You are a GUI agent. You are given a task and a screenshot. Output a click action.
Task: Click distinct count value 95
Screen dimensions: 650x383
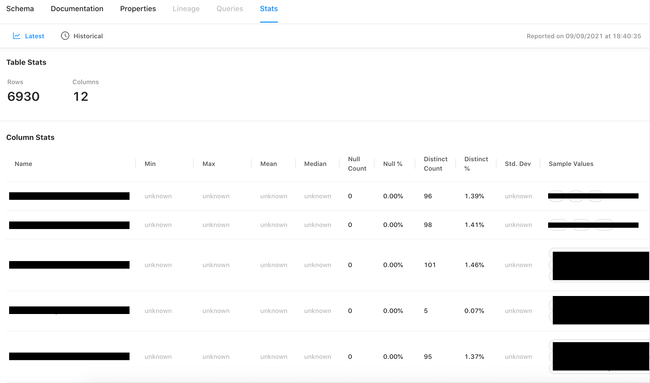coord(428,356)
